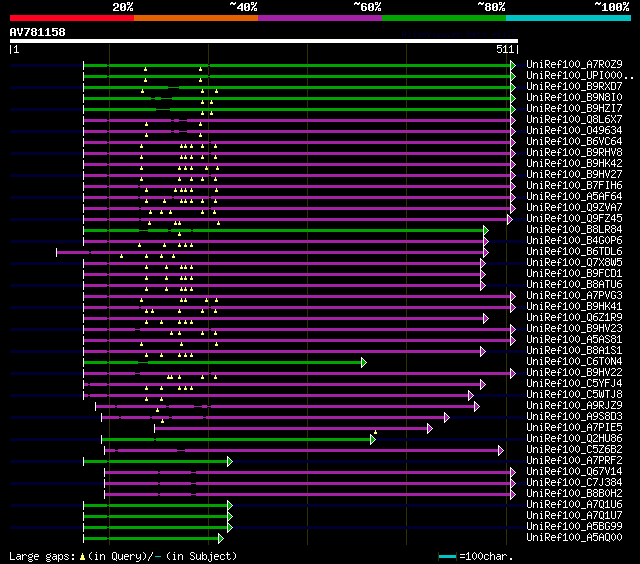Click the AV781158 query name label

coord(38,32)
